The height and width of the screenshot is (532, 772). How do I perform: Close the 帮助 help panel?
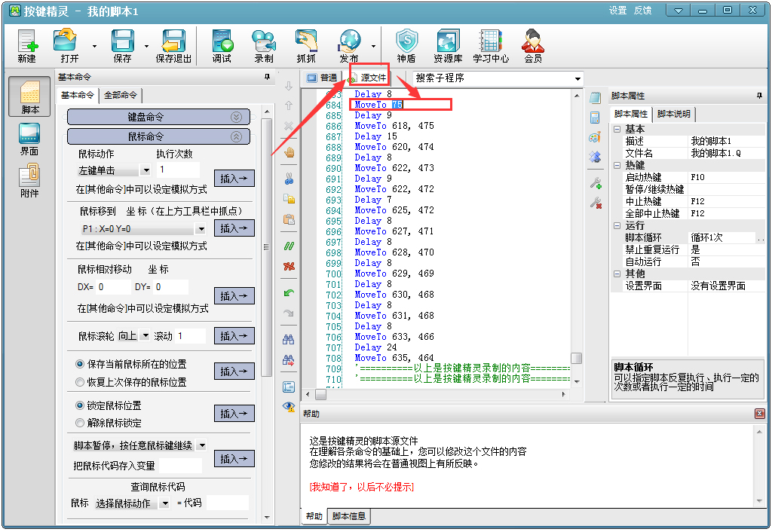click(760, 414)
